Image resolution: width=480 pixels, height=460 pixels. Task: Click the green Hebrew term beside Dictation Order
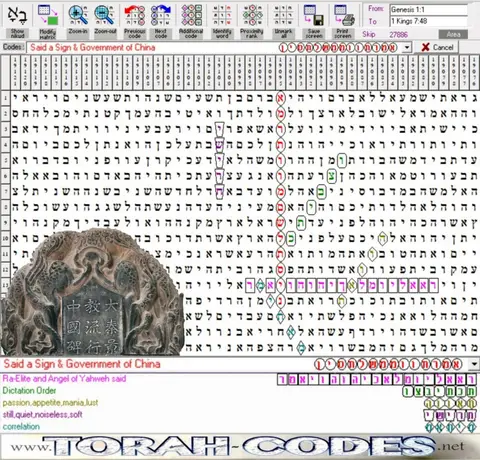pyautogui.click(x=439, y=391)
